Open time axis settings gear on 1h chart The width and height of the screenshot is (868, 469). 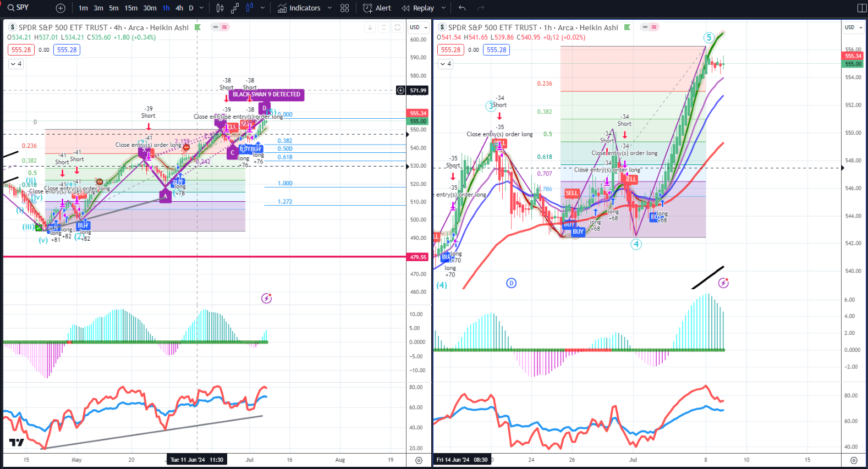click(x=854, y=460)
